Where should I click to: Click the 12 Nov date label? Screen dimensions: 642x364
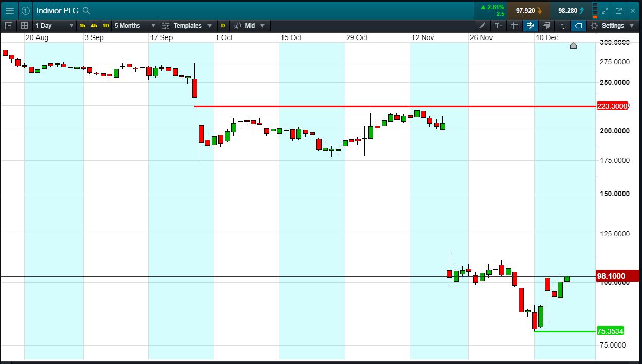click(x=423, y=37)
